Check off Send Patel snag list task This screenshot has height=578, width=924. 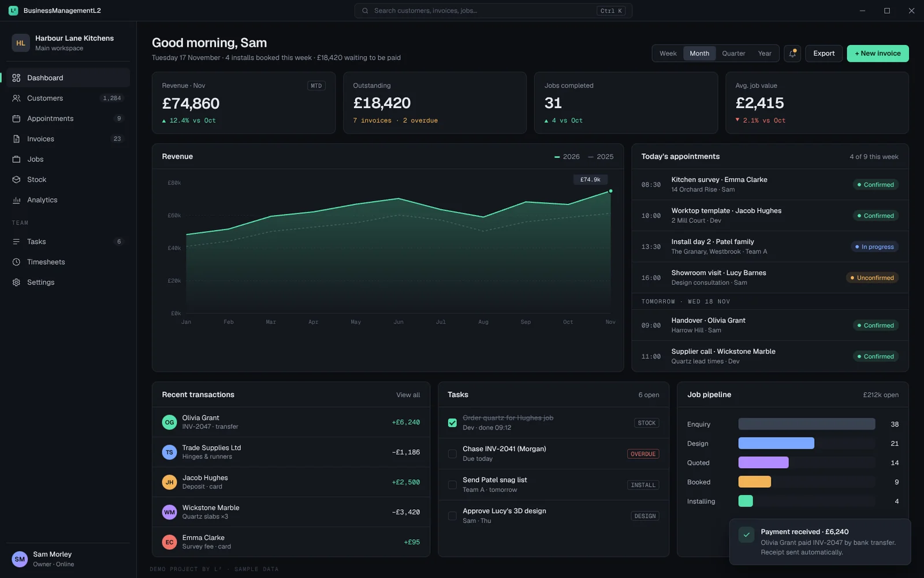[x=452, y=485]
